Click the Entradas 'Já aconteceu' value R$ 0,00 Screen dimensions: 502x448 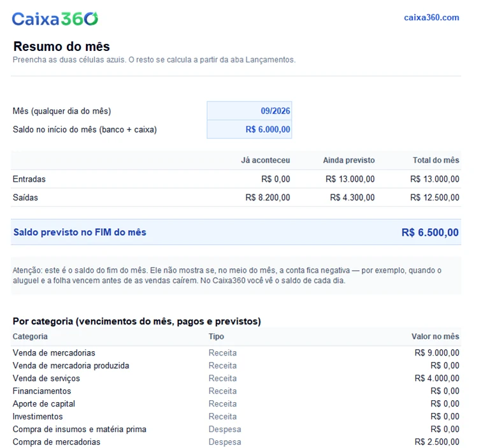point(276,179)
